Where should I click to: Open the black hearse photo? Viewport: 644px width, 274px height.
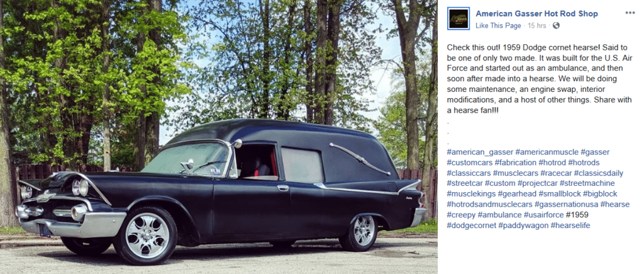tap(218, 137)
